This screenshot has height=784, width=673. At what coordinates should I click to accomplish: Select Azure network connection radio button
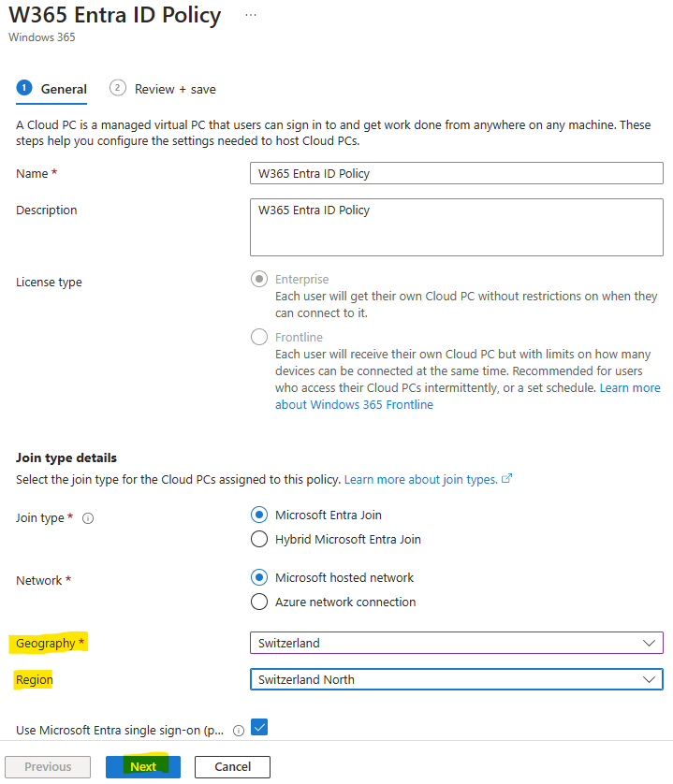point(259,602)
